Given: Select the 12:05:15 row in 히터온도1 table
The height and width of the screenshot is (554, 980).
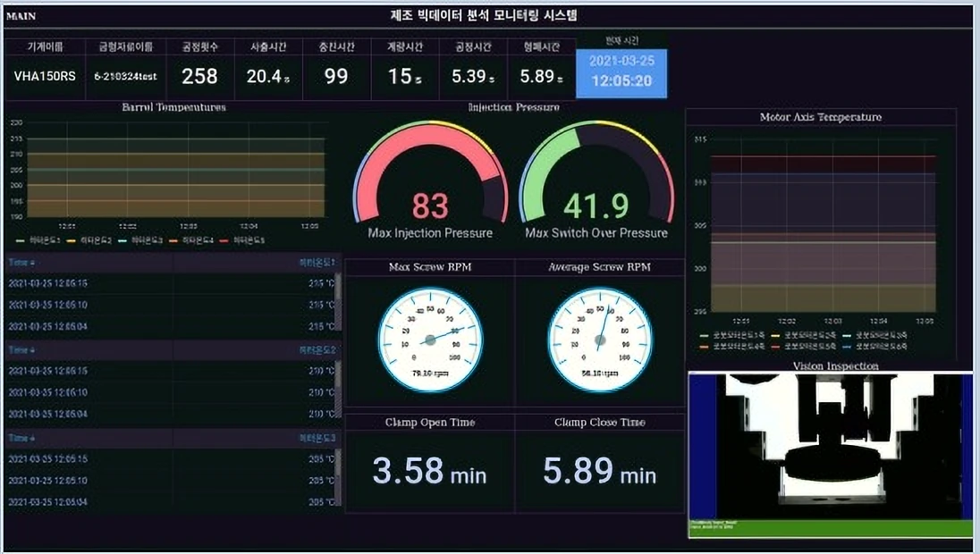Looking at the screenshot, I should (171, 283).
